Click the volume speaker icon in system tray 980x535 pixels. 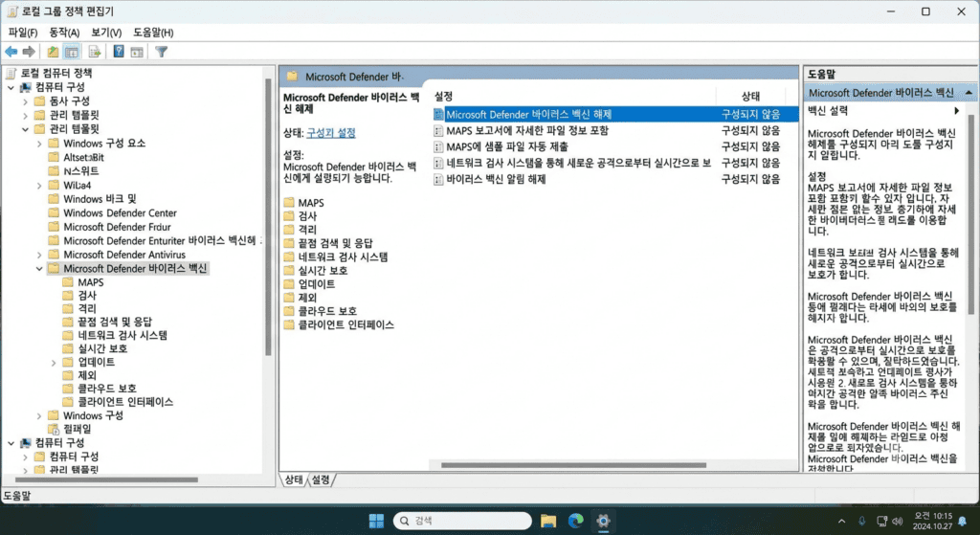[898, 522]
